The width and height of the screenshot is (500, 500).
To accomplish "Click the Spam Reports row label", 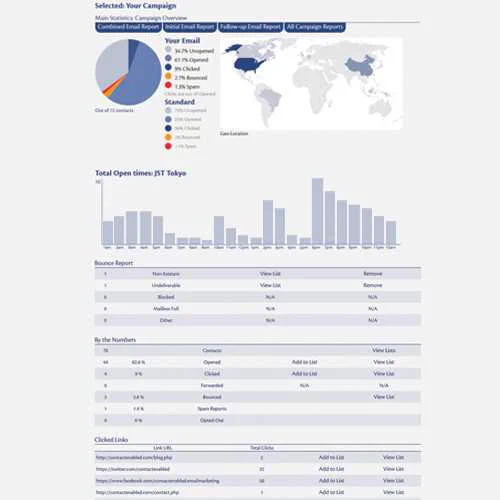I will pyautogui.click(x=212, y=409).
